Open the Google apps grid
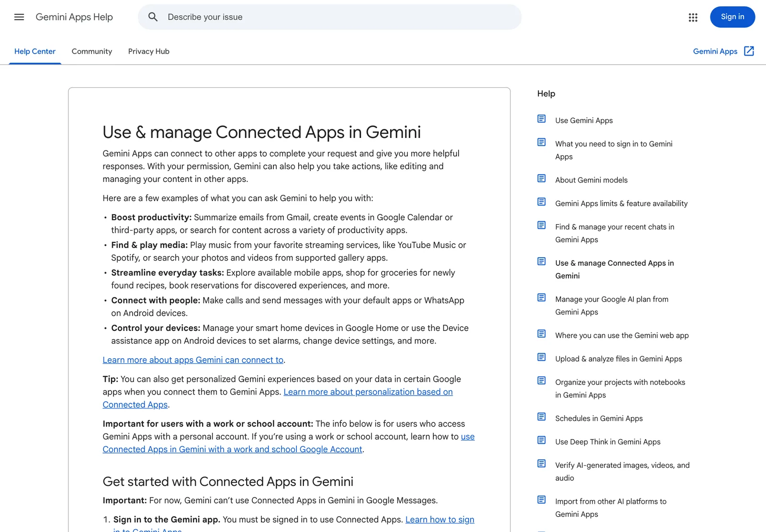This screenshot has height=532, width=766. tap(693, 17)
